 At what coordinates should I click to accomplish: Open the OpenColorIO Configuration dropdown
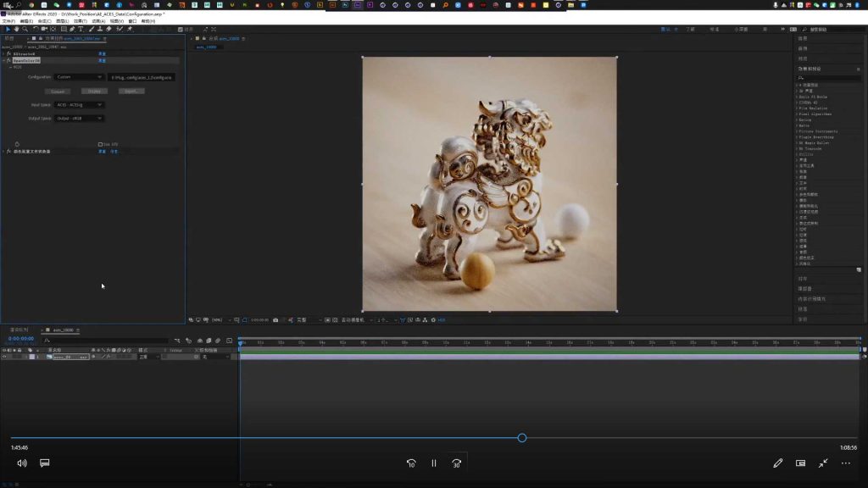(78, 76)
